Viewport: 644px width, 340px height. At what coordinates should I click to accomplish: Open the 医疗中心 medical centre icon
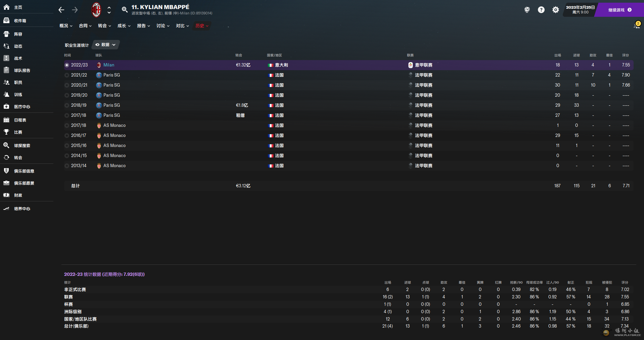click(x=6, y=106)
